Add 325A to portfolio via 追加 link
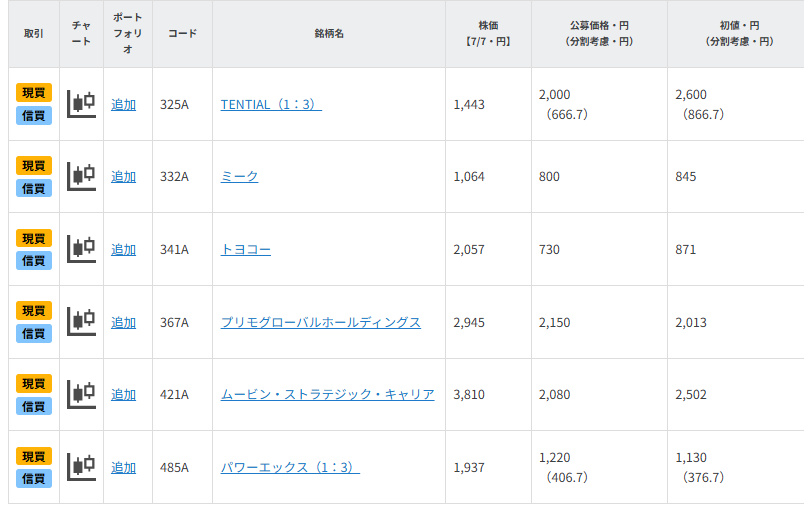Image resolution: width=804 pixels, height=516 pixels. (x=124, y=105)
